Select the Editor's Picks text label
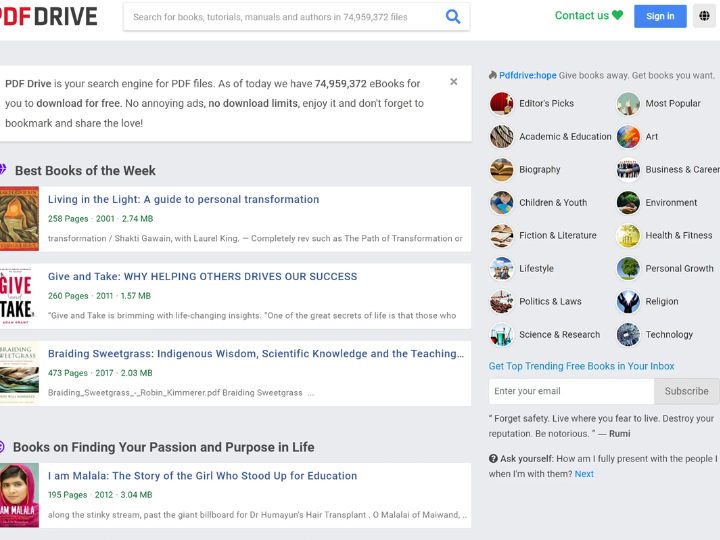Screen dimensions: 720x540 (546, 103)
